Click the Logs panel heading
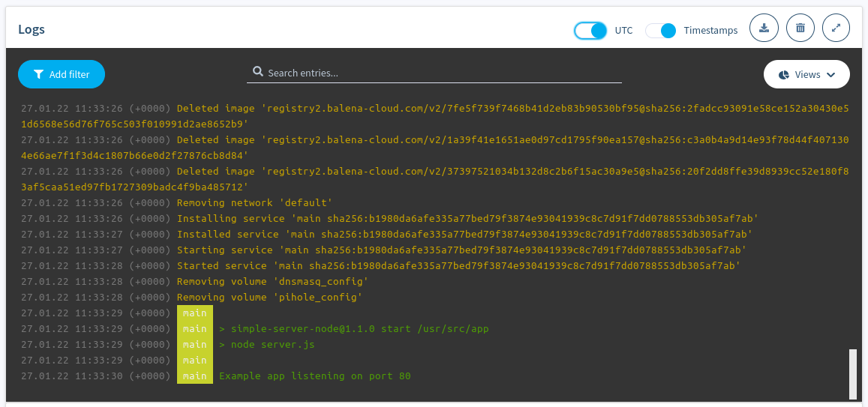Screen dimensions: 868x407 (x=32, y=30)
